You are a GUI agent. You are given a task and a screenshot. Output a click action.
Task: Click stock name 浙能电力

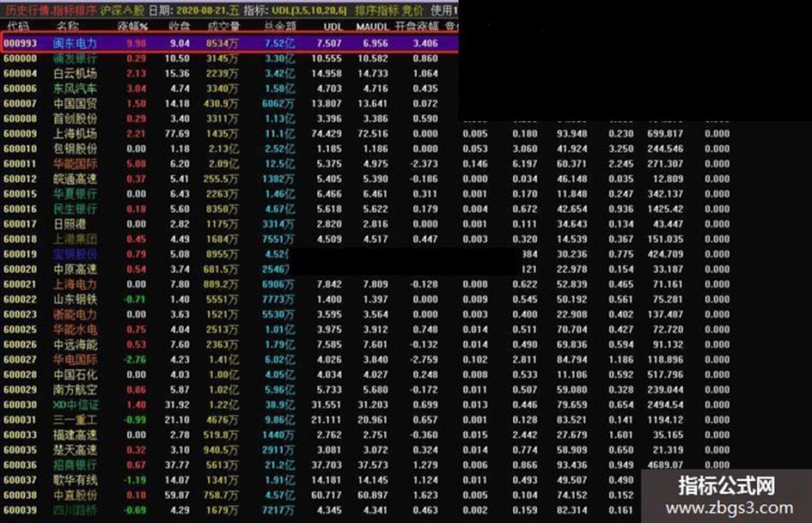[x=75, y=314]
